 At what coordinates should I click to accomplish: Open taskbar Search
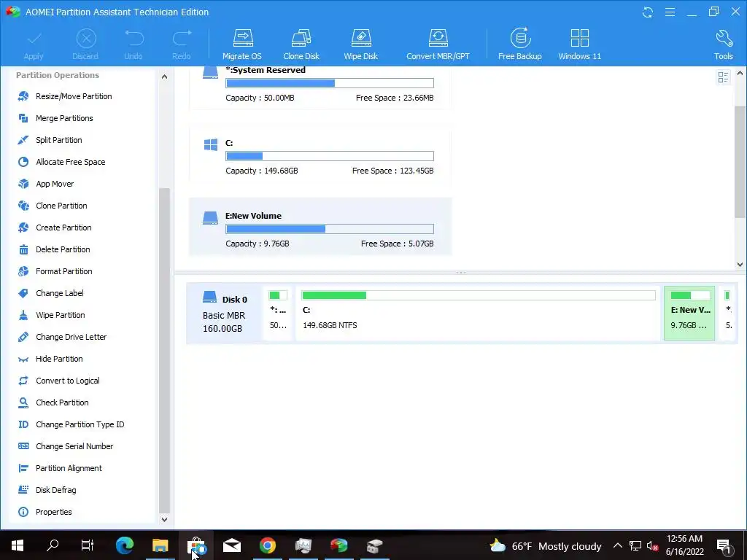point(53,545)
